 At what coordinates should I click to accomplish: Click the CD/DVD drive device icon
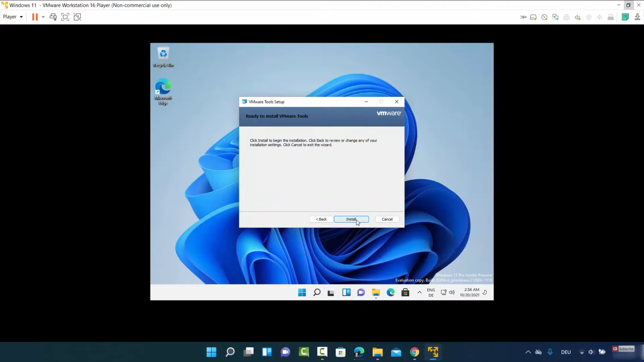(544, 17)
